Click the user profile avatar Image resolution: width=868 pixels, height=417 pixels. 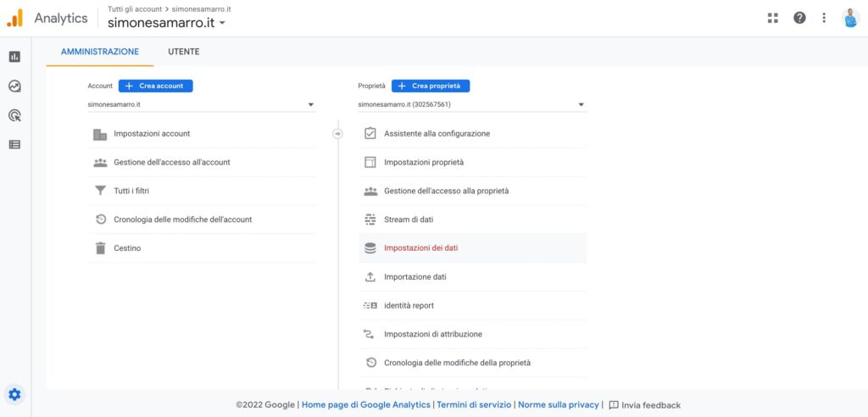[851, 18]
